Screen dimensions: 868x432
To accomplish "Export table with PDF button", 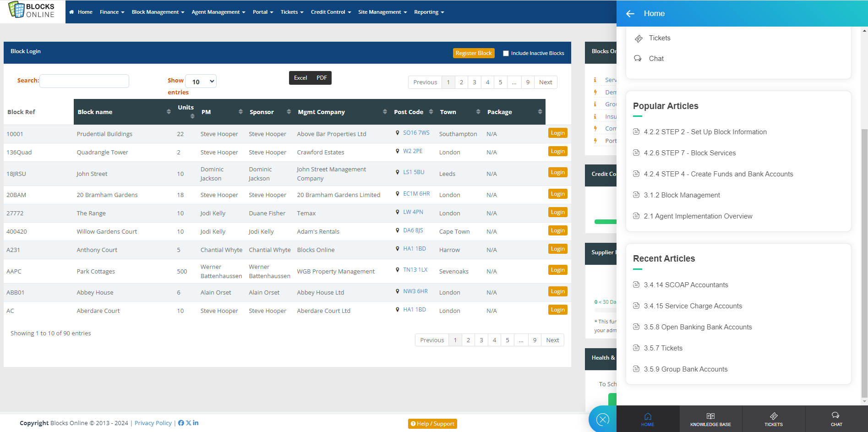I will 322,78.
